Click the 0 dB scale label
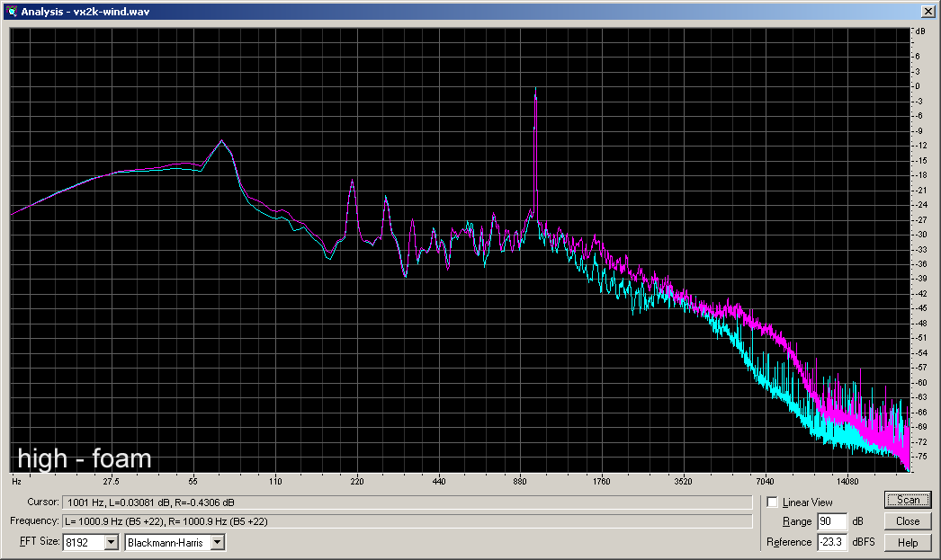The width and height of the screenshot is (941, 560). (918, 86)
